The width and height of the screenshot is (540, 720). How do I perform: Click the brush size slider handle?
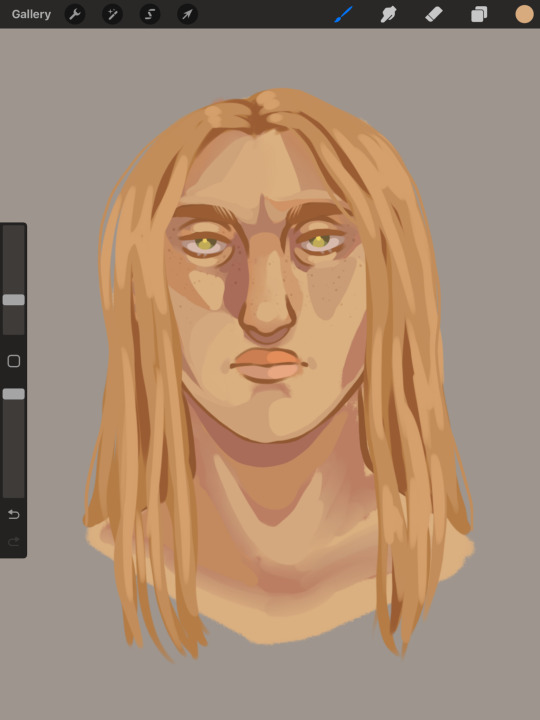click(14, 300)
